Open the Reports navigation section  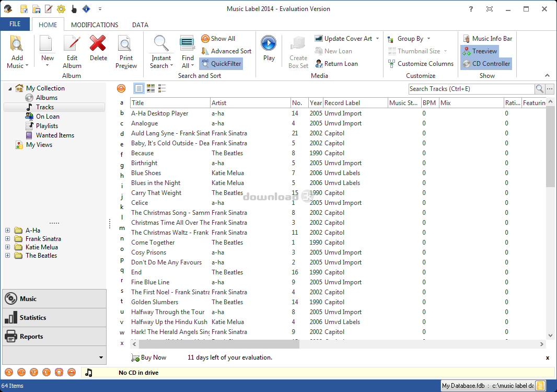coord(54,337)
